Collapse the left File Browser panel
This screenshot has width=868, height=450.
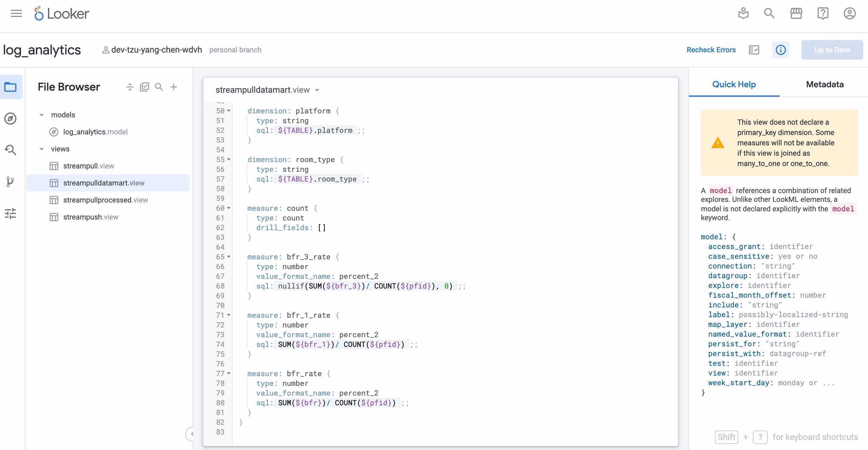191,434
